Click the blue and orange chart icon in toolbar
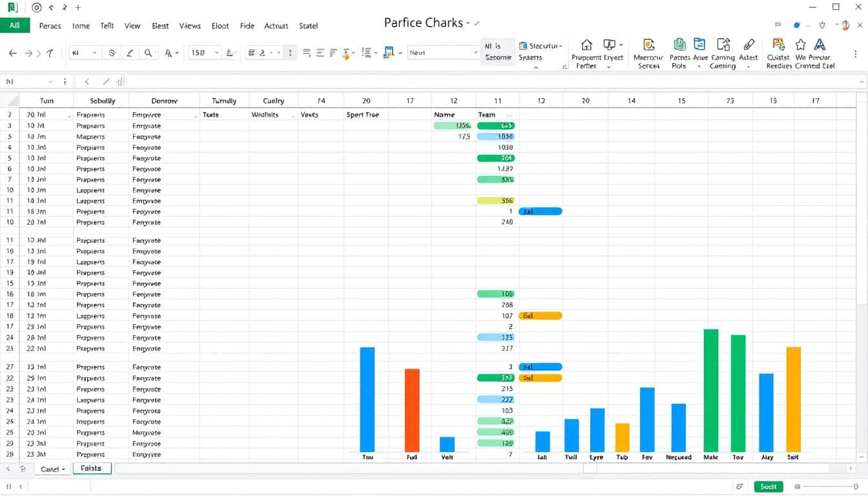This screenshot has height=496, width=868. 389,53
